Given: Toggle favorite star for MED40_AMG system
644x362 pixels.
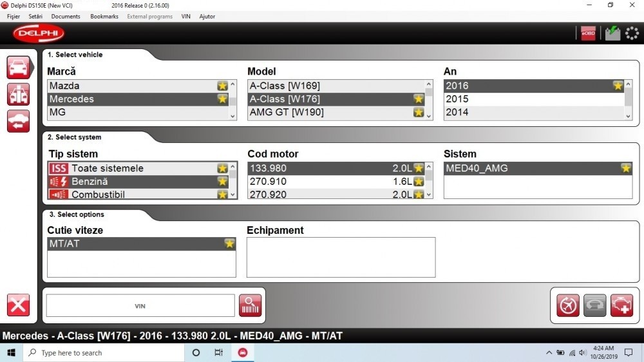Looking at the screenshot, I should point(625,168).
